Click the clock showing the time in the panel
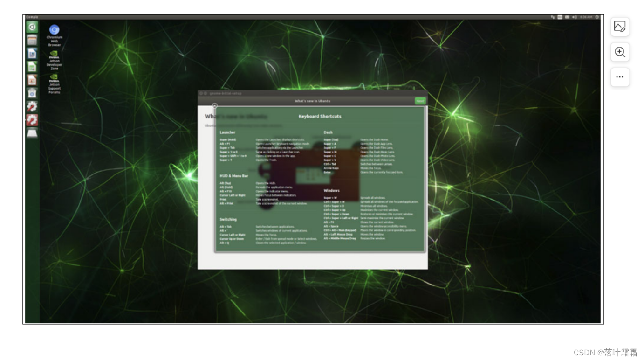 [586, 17]
